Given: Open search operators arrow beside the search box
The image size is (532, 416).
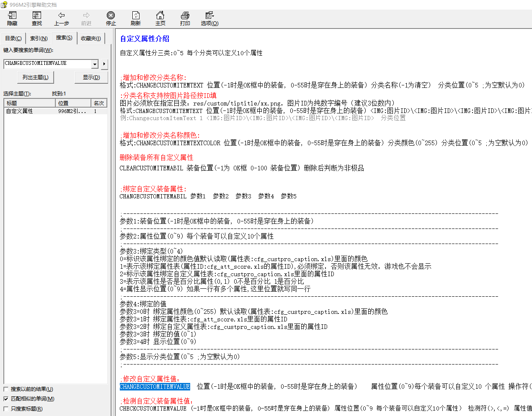Looking at the screenshot, I should click(x=104, y=64).
